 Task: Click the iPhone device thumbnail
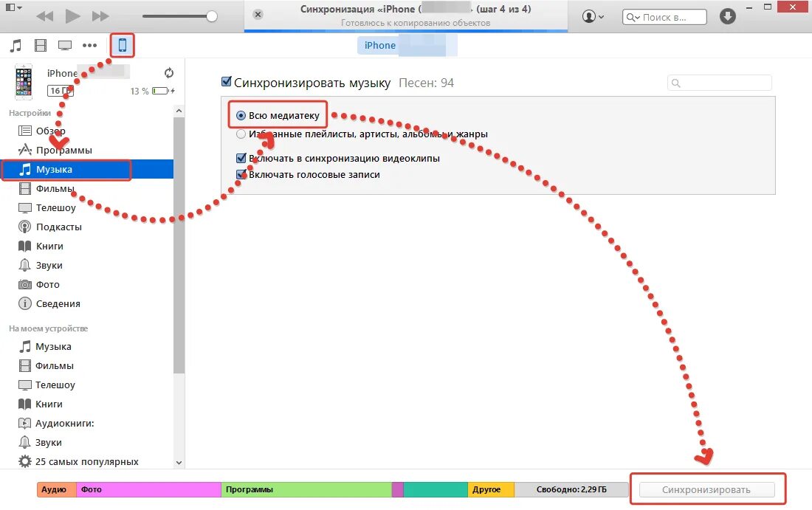24,82
